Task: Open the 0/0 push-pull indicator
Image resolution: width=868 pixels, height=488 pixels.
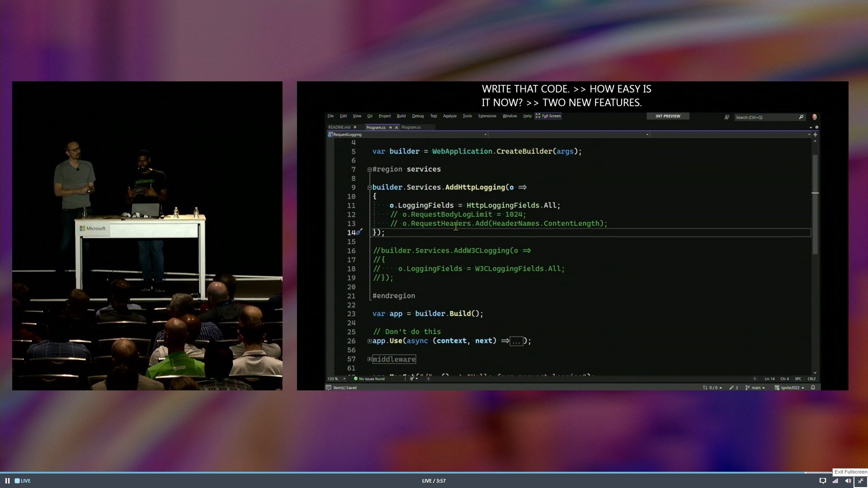Action: coord(712,388)
